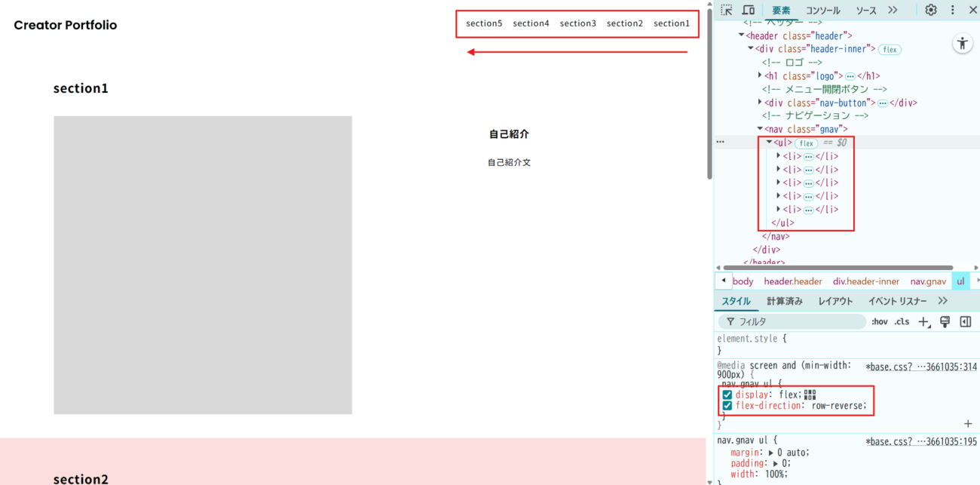Open the DevTools three-dot customize menu
The width and height of the screenshot is (980, 485).
pos(952,10)
